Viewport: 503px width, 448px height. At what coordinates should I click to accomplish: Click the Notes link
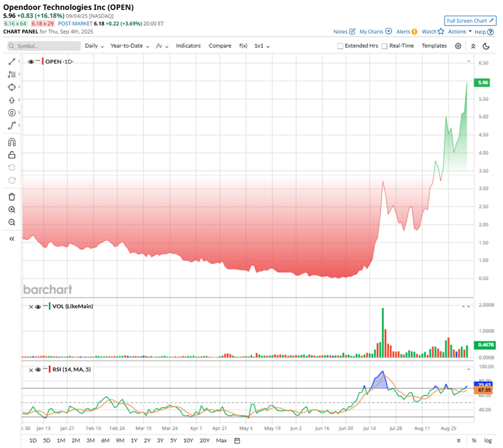(x=340, y=32)
